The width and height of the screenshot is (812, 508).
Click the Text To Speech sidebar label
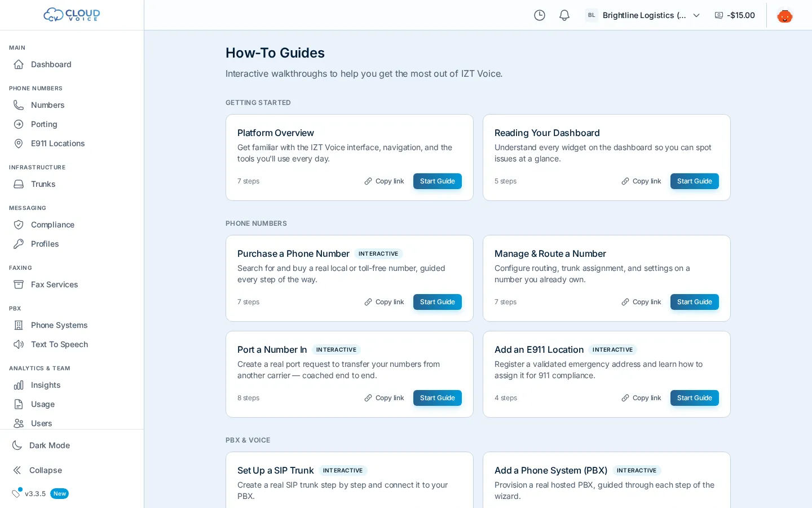point(59,344)
